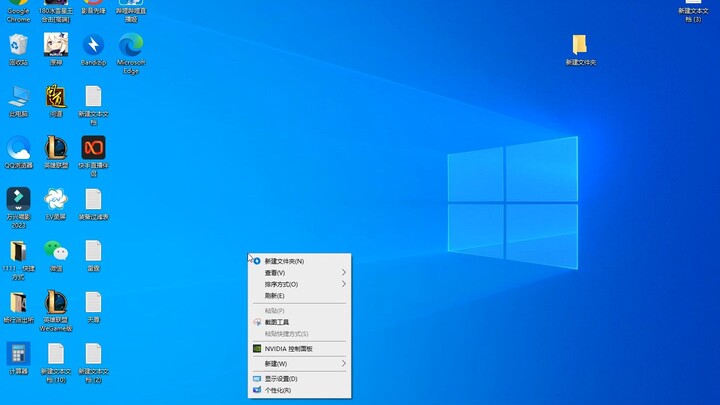
Task: Open the EV screen recorder icon
Action: pos(56,204)
